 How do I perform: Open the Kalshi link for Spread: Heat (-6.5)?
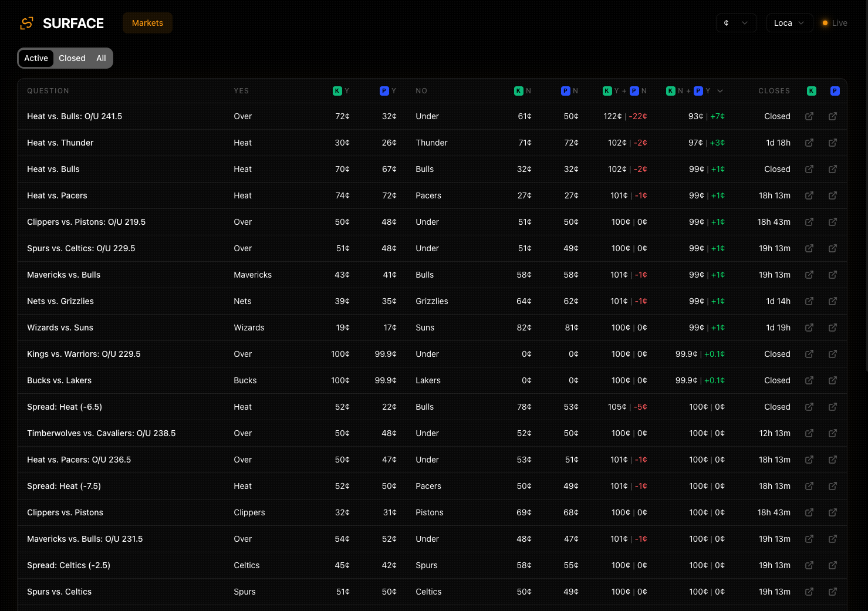click(809, 407)
